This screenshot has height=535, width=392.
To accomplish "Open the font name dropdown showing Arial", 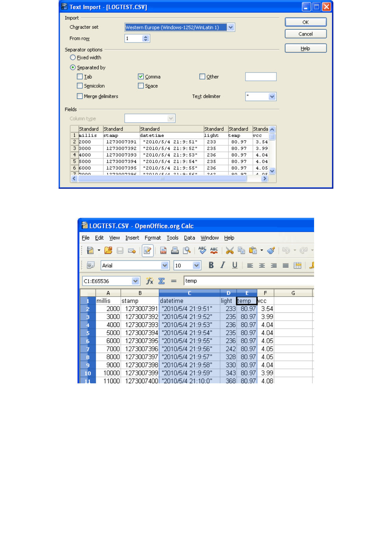I will [x=165, y=266].
